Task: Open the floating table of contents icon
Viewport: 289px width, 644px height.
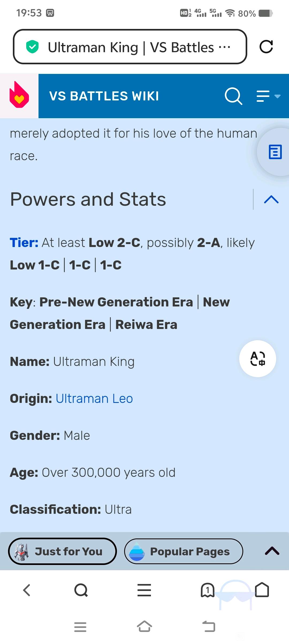Action: 275,152
